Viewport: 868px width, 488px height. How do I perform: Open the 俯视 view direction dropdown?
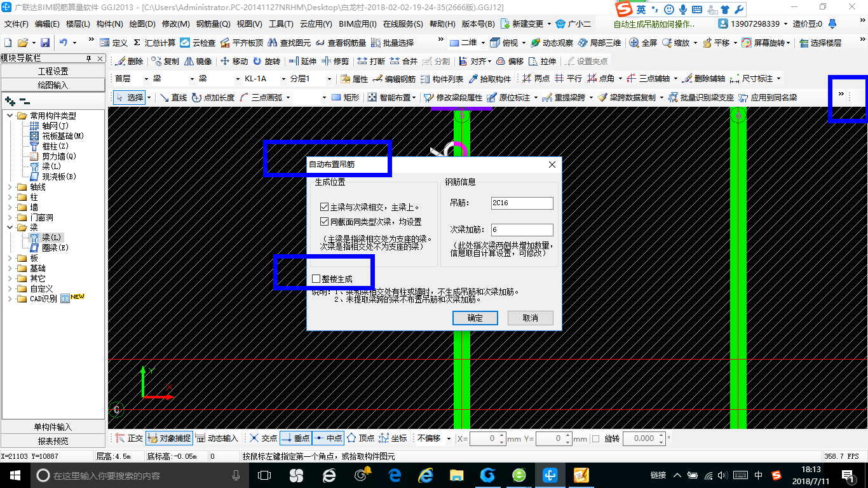tap(524, 43)
